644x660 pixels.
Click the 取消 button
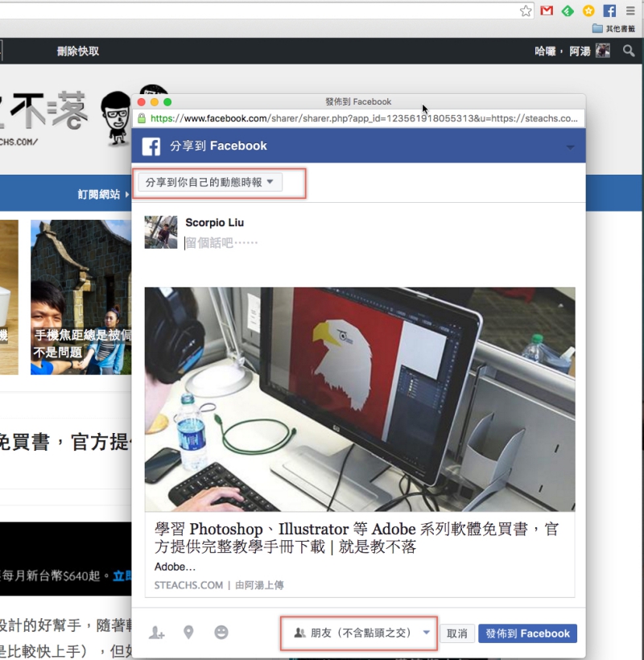(456, 633)
